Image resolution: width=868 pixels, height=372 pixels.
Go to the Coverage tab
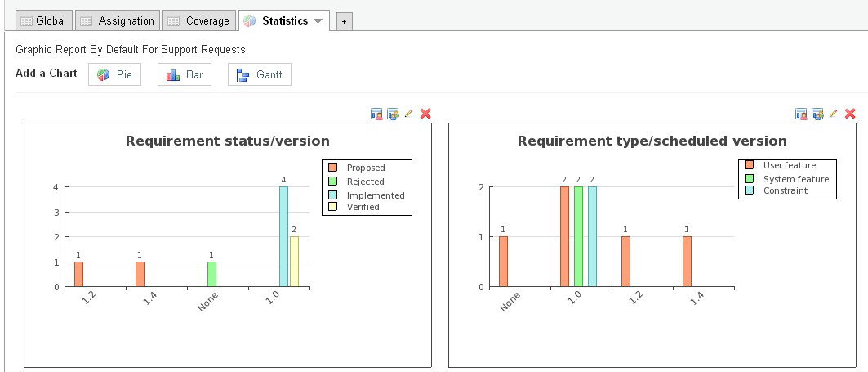click(x=198, y=21)
